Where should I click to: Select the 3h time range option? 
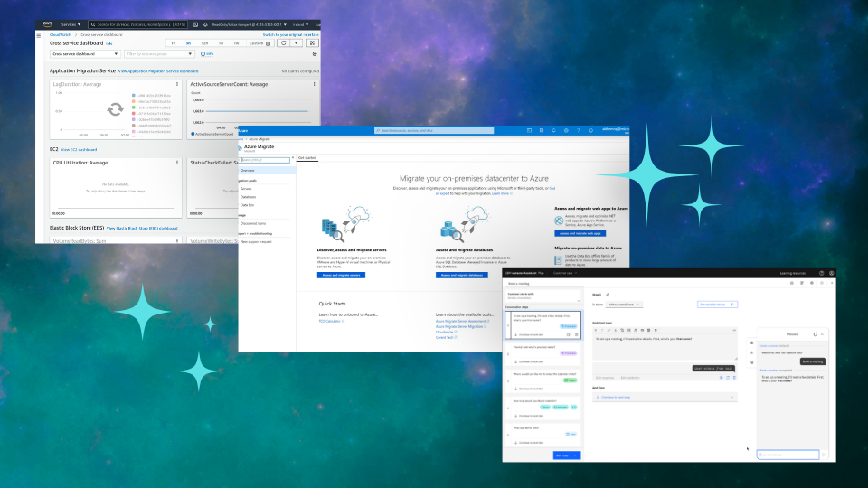pos(188,42)
